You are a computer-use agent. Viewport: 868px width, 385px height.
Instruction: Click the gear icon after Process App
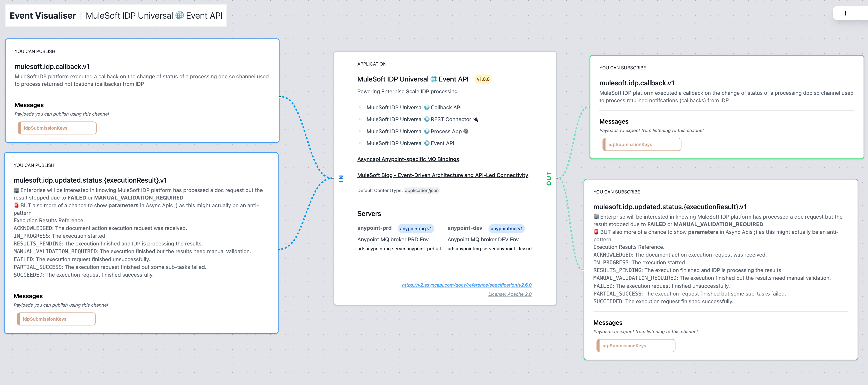click(466, 132)
